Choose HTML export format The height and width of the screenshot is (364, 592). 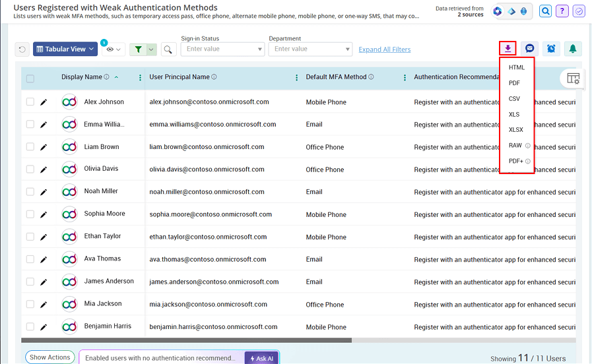click(517, 67)
